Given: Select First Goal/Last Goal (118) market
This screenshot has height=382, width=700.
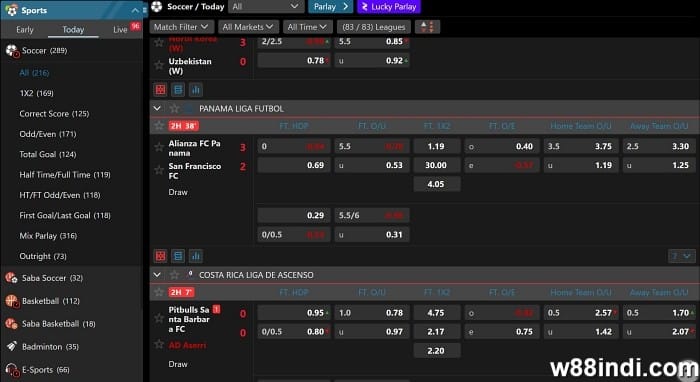Looking at the screenshot, I should click(65, 216).
